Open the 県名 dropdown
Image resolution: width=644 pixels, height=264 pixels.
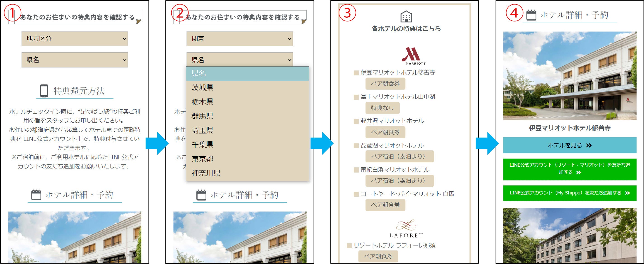pyautogui.click(x=74, y=59)
